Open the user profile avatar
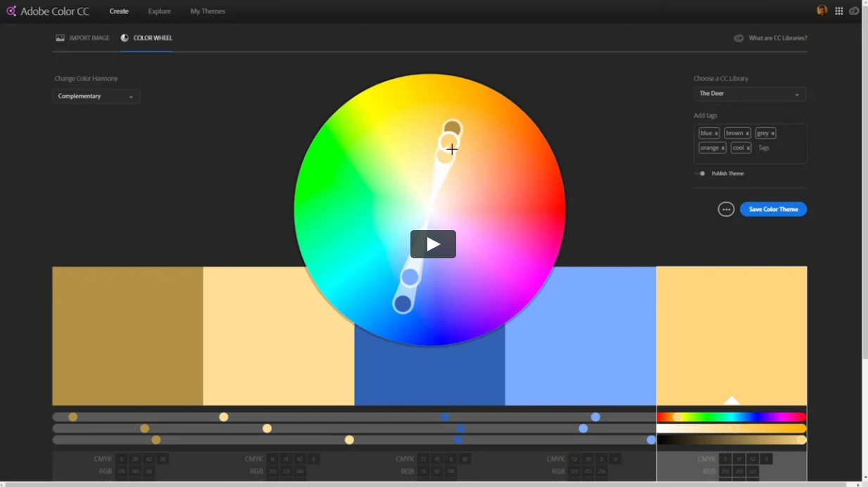This screenshot has height=487, width=868. [x=822, y=11]
